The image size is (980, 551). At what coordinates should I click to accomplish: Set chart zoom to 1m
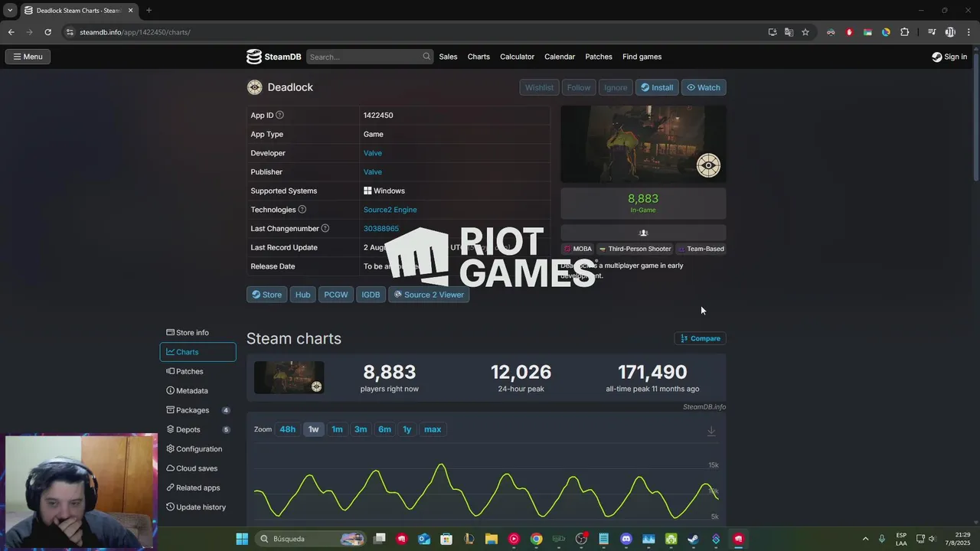coord(337,429)
